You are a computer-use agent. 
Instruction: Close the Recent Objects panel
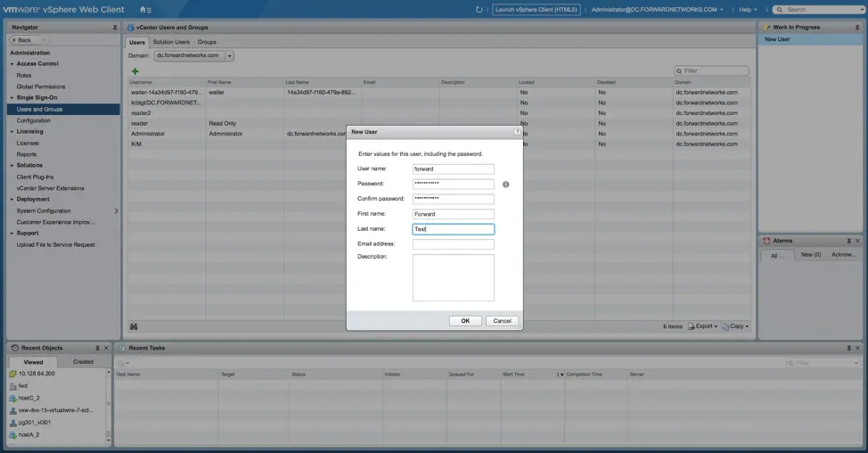point(106,349)
